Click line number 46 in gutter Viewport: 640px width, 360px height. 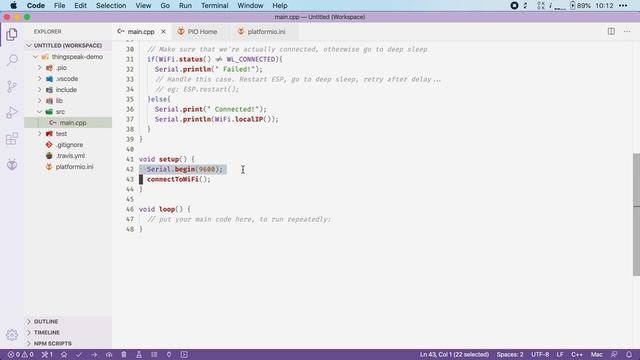(x=130, y=209)
